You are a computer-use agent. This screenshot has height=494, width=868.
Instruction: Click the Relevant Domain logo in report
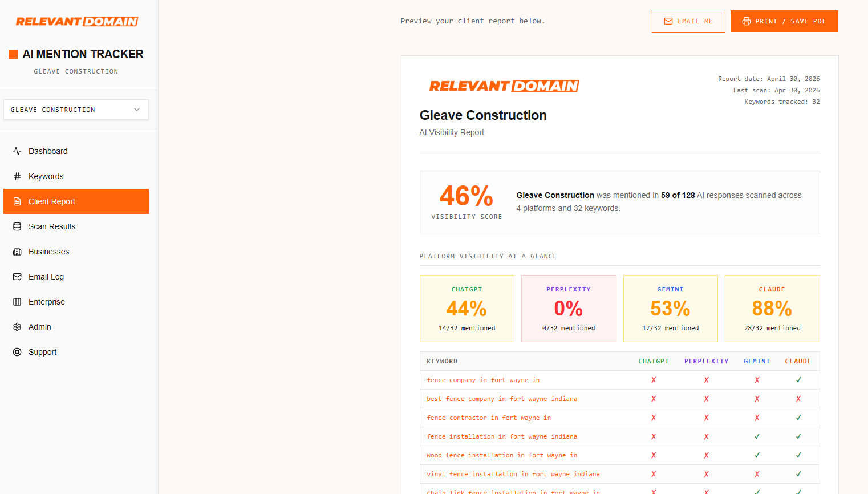point(504,86)
